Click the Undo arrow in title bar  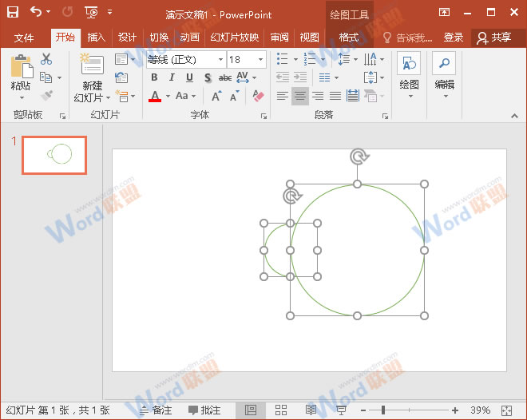coord(36,12)
